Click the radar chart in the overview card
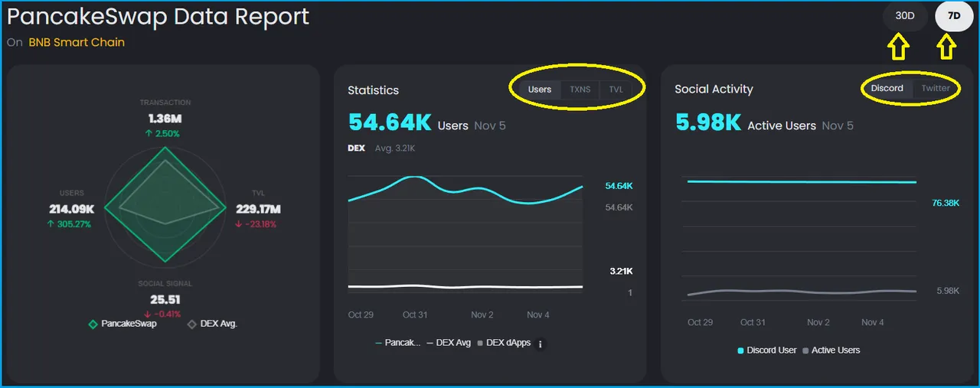Screen dimensions: 980x388 [165, 207]
